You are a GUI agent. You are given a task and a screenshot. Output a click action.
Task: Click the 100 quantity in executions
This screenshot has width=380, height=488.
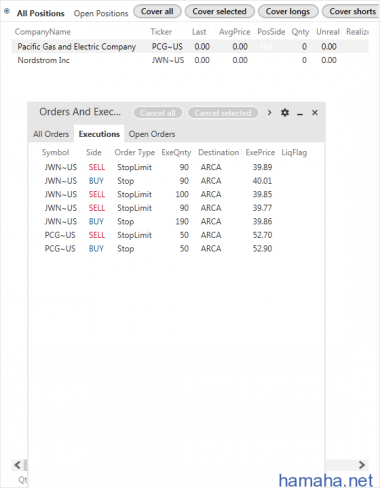pyautogui.click(x=182, y=194)
